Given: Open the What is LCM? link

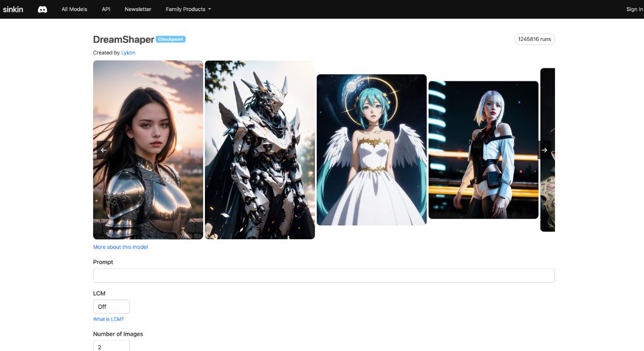Looking at the screenshot, I should (x=108, y=319).
